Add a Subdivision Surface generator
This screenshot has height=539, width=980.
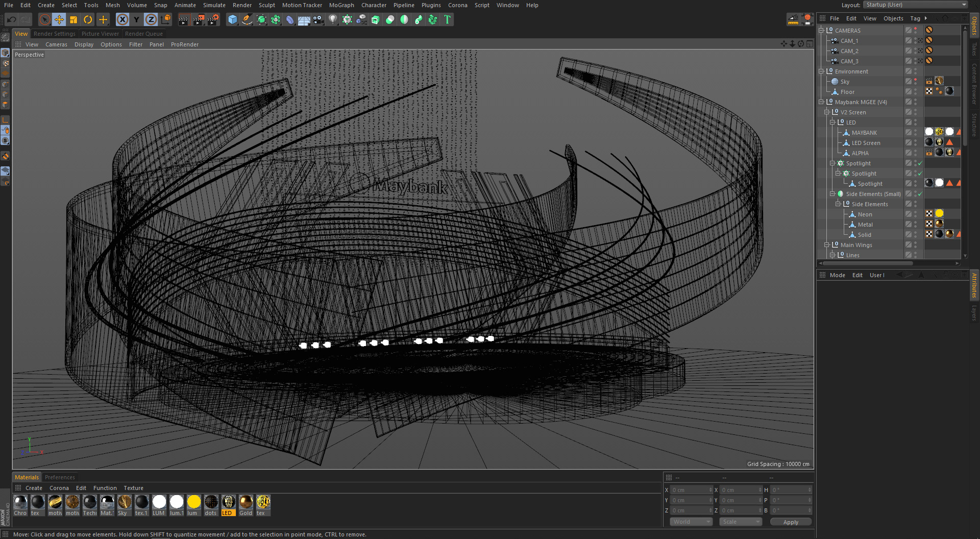coord(261,19)
